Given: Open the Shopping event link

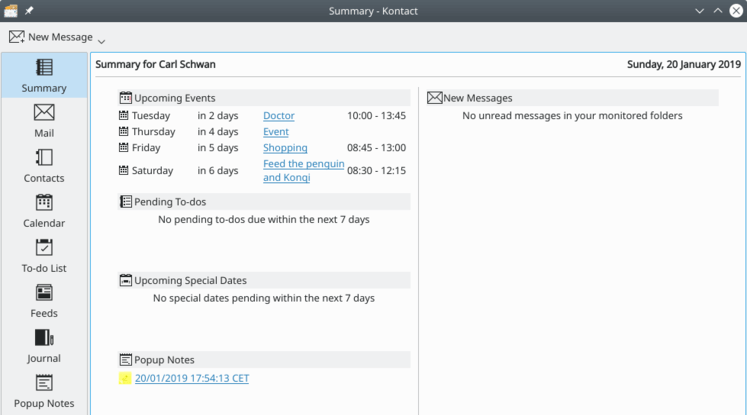Looking at the screenshot, I should [285, 148].
